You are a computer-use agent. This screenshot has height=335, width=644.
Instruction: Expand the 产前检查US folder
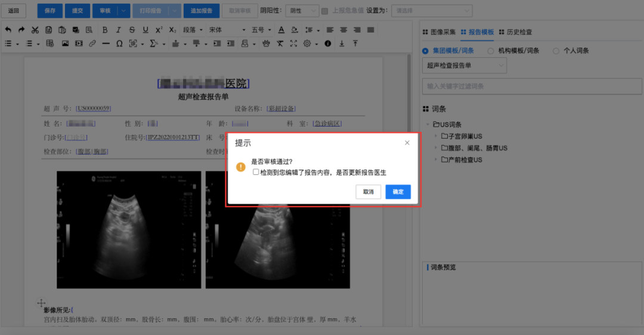(x=436, y=159)
